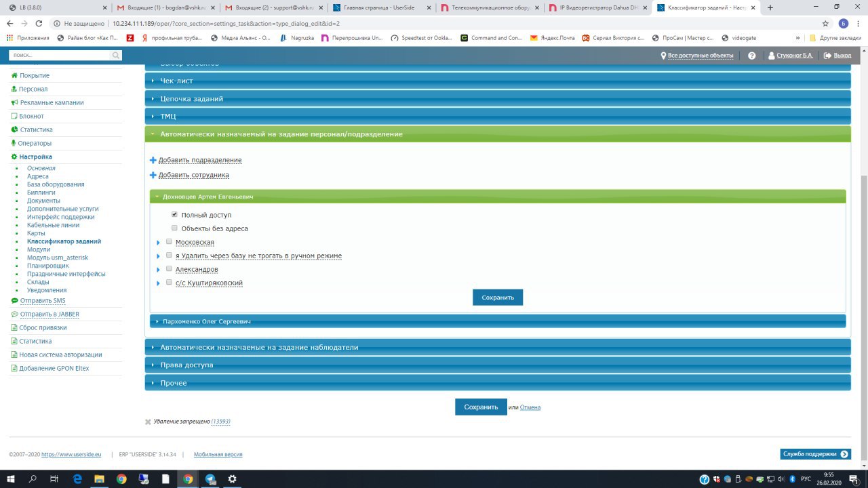
Task: Click the Покрытие house icon in sidebar
Action: pyautogui.click(x=14, y=75)
